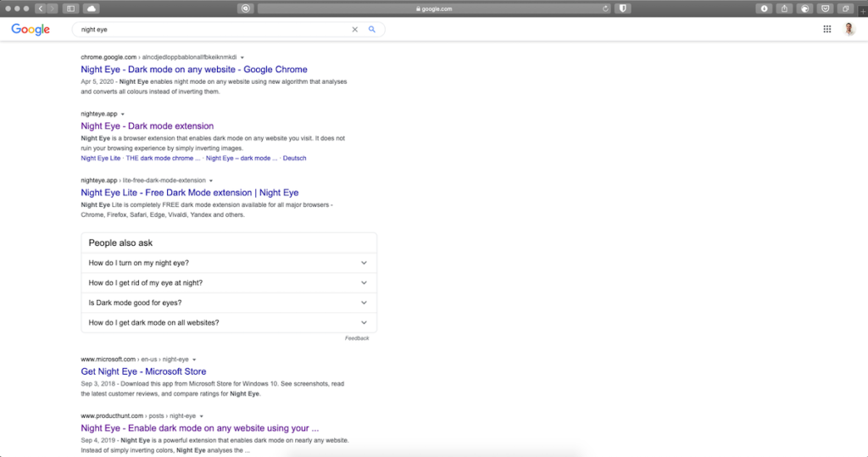Open iCloud Tabs cloud icon

coord(91,8)
